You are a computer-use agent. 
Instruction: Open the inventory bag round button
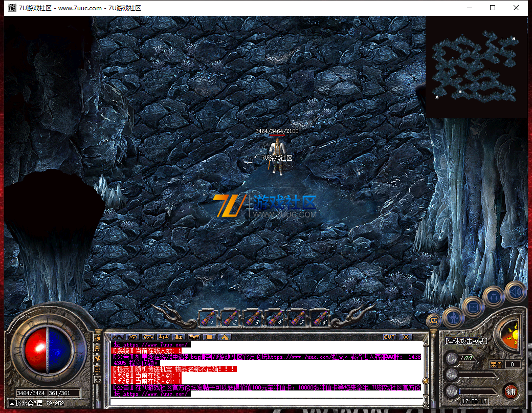pyautogui.click(x=473, y=307)
